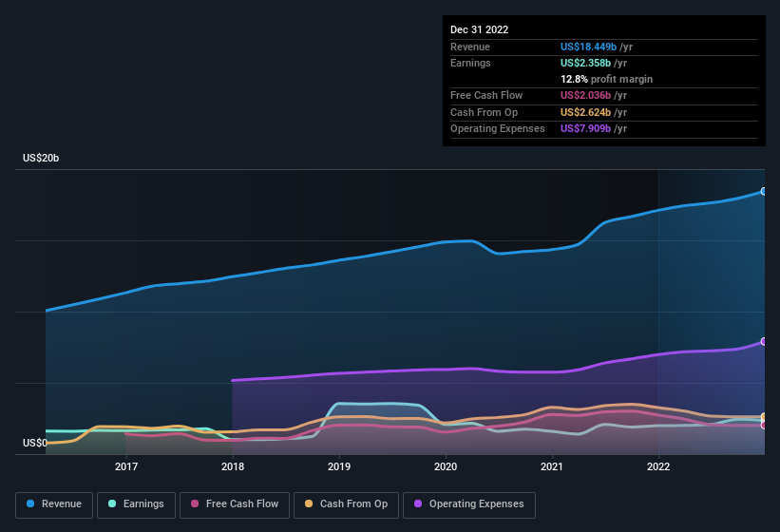The image size is (780, 532).
Task: Select the 2018 x-axis label
Action: click(x=233, y=466)
